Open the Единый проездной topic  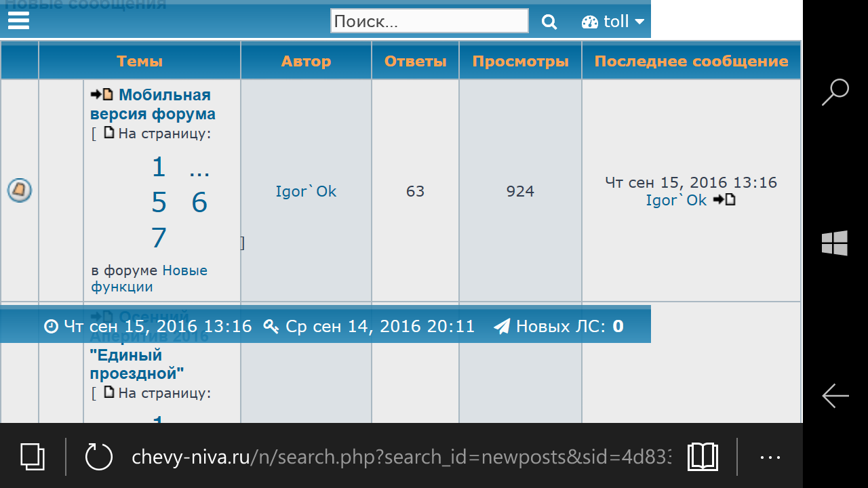point(137,364)
